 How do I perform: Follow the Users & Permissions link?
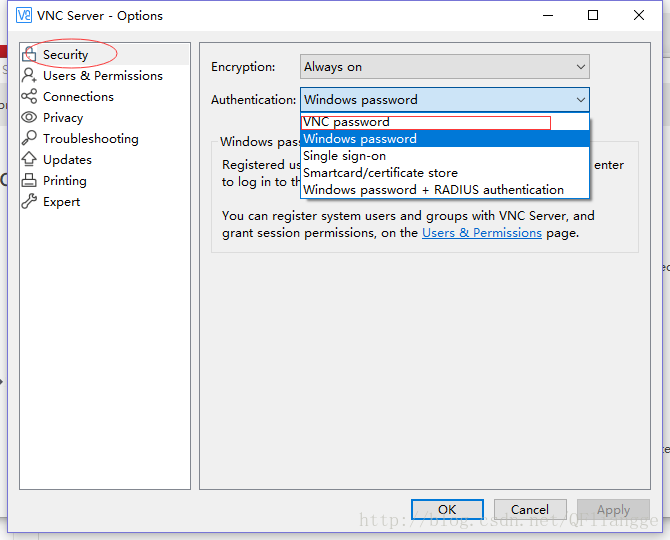[x=482, y=233]
